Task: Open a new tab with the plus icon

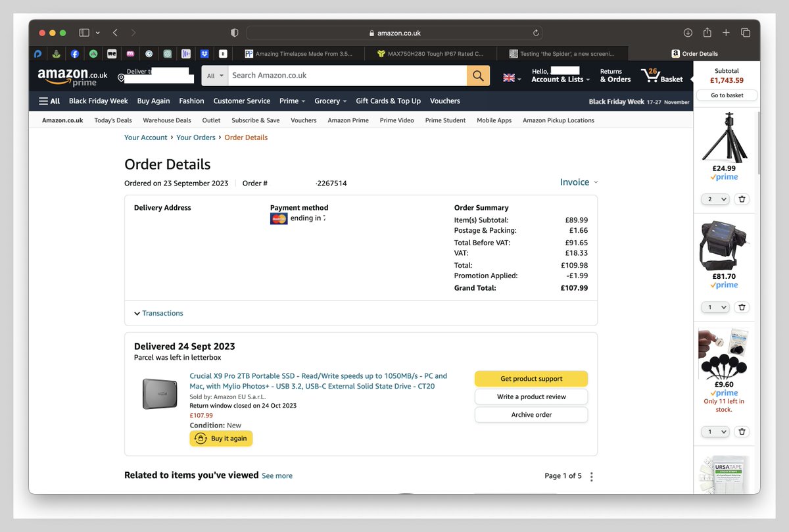Action: click(726, 32)
